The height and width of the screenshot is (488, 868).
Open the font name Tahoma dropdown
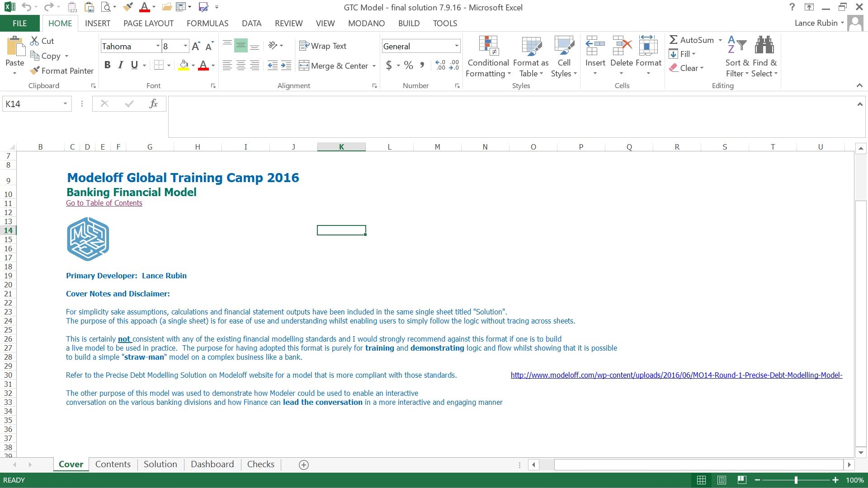(x=158, y=46)
